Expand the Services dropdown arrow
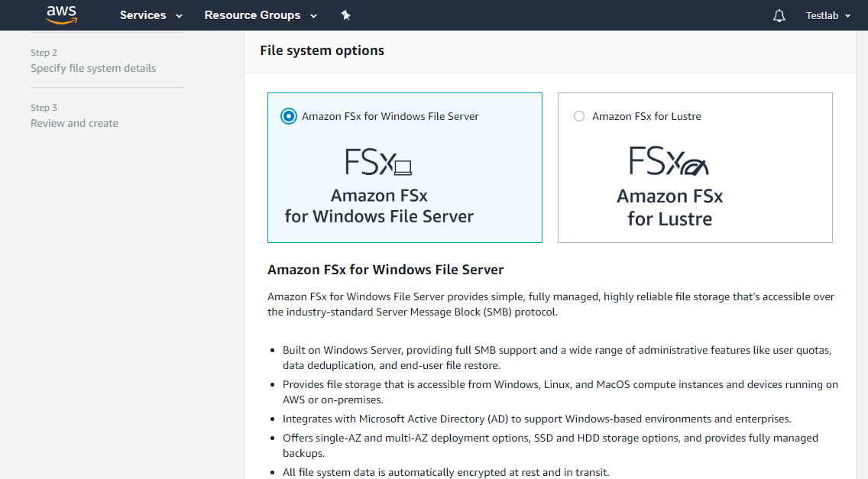868x479 pixels. click(x=180, y=16)
